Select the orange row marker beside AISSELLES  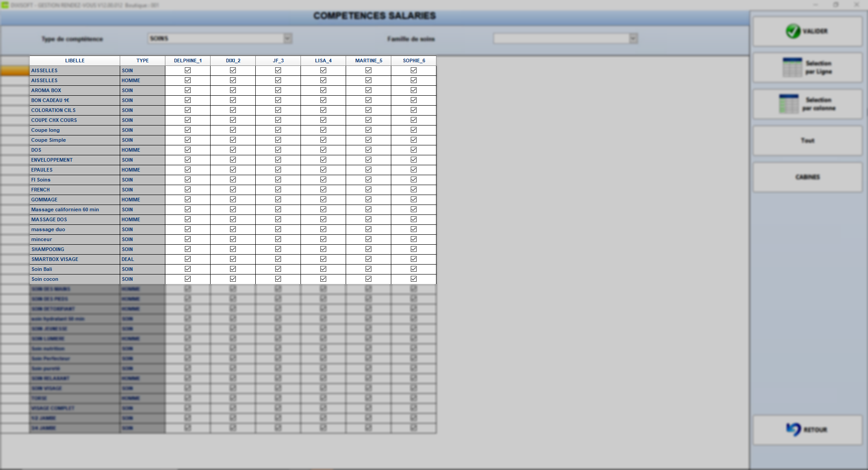coord(15,70)
